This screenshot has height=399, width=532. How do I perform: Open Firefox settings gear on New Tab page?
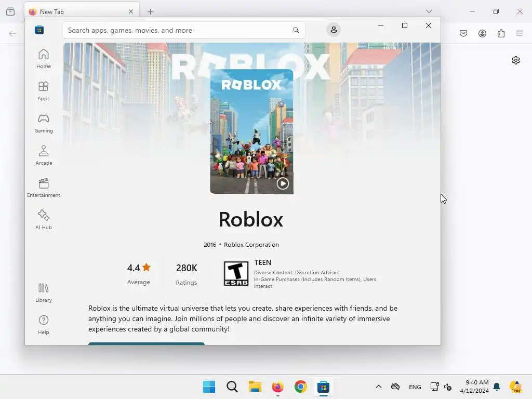click(516, 60)
